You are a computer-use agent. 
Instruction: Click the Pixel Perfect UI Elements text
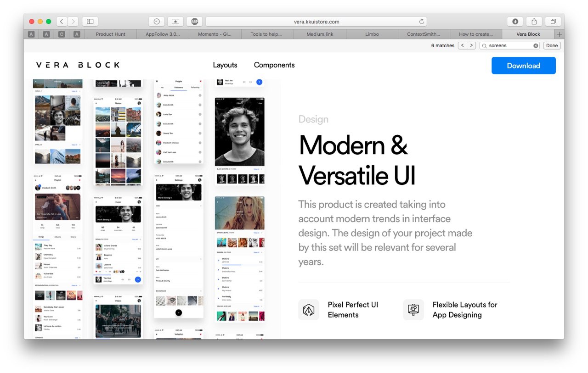click(353, 310)
